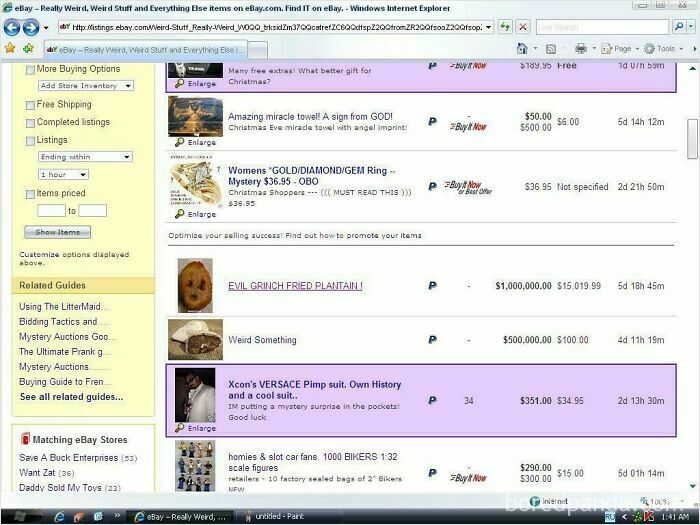Click Buy It Now or Best Offer logo
This screenshot has height=525, width=700.
click(468, 188)
